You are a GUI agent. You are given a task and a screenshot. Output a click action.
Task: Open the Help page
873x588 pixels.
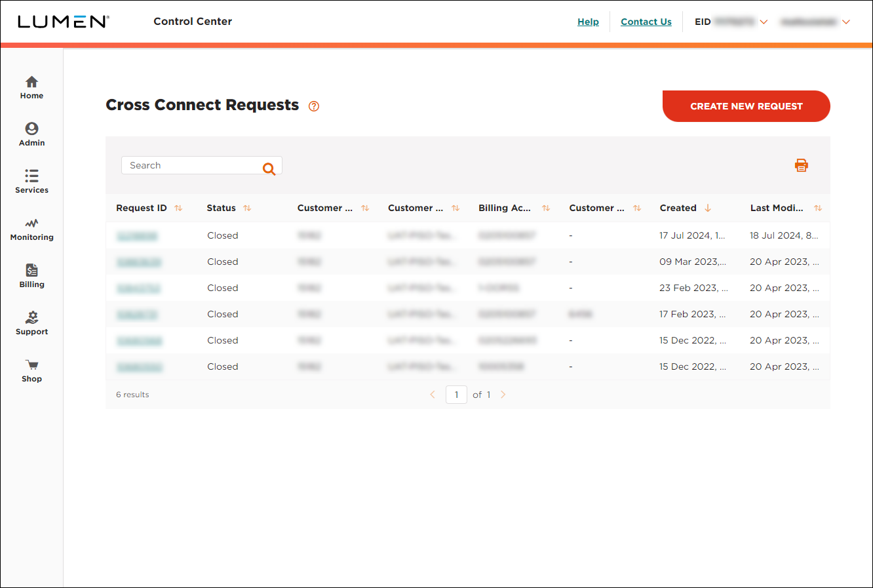click(x=588, y=22)
